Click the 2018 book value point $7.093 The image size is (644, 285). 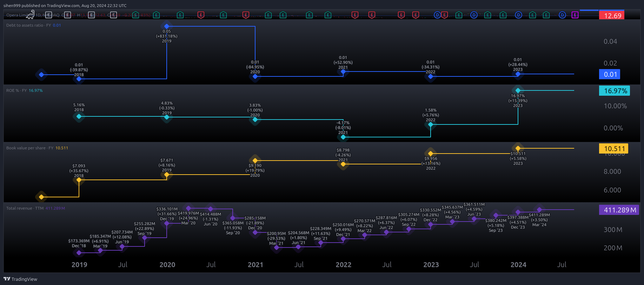(x=79, y=180)
